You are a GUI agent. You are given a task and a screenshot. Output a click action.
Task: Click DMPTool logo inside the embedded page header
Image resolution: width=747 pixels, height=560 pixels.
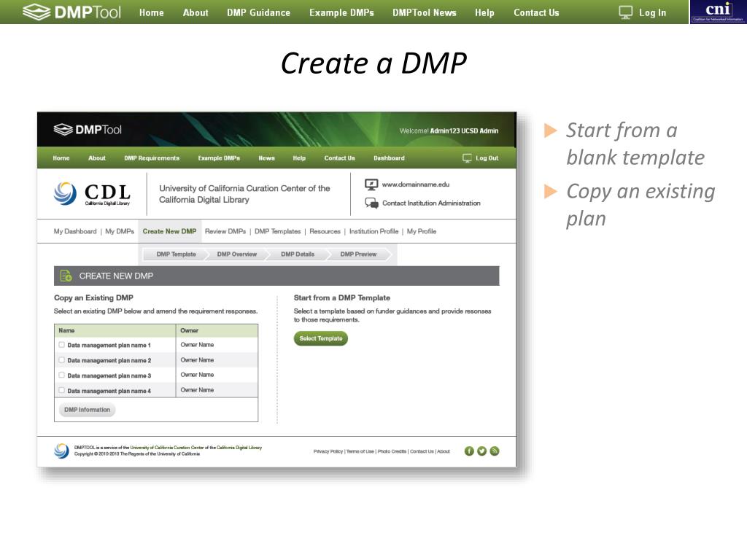click(88, 130)
